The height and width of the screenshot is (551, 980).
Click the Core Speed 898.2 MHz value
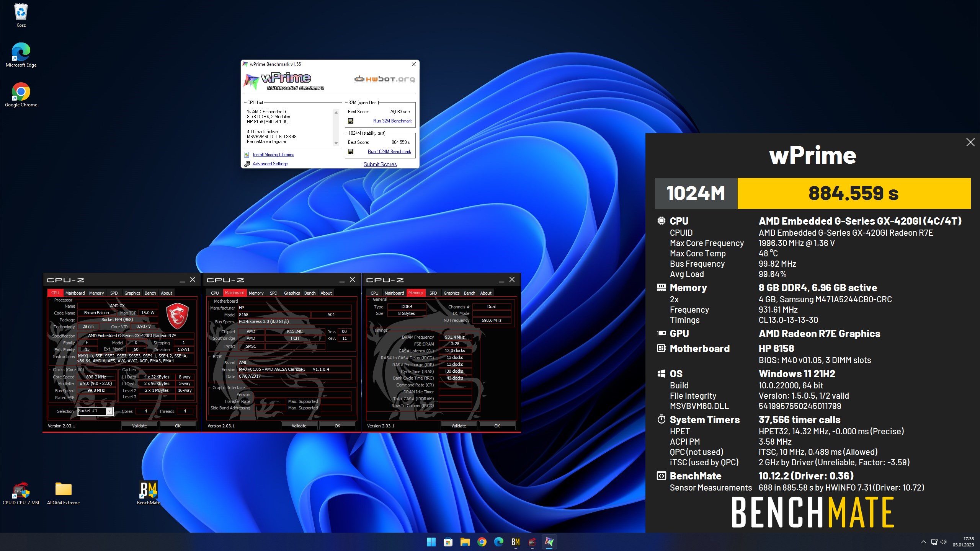pyautogui.click(x=96, y=377)
